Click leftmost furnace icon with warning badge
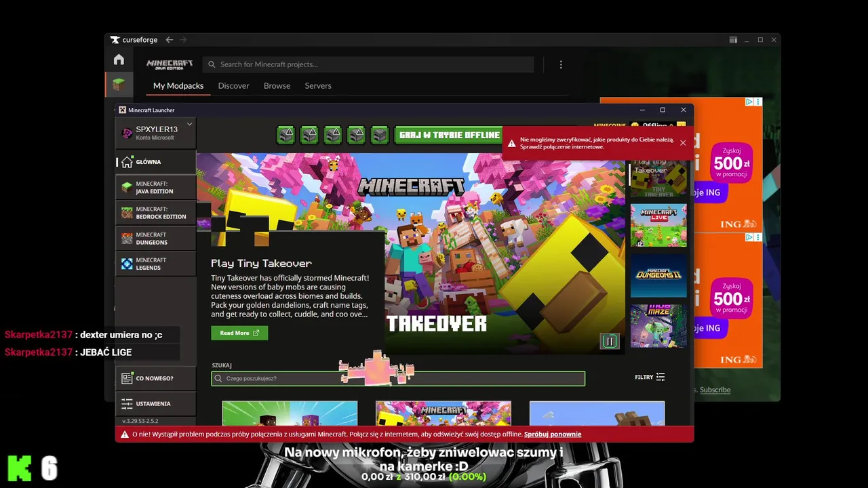Viewport: 868px width, 488px height. [285, 135]
